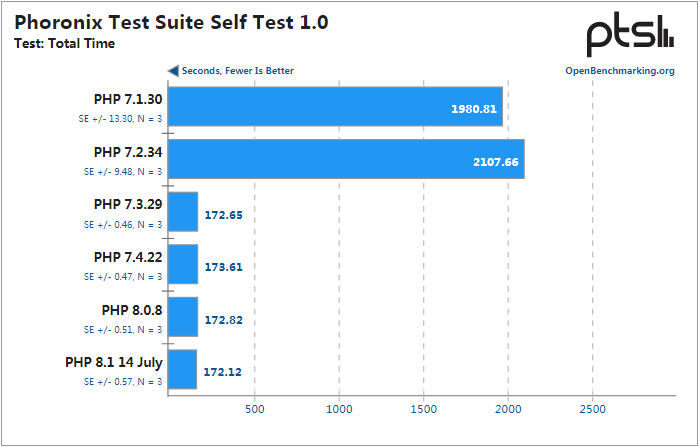Click the Test: Total Time subtitle
The image size is (699, 447).
click(x=65, y=43)
